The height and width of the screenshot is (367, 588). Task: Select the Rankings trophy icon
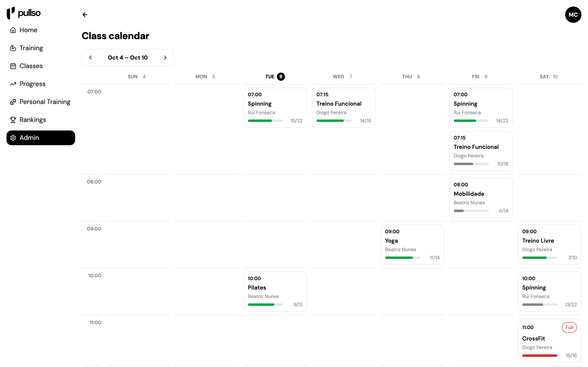[13, 120]
